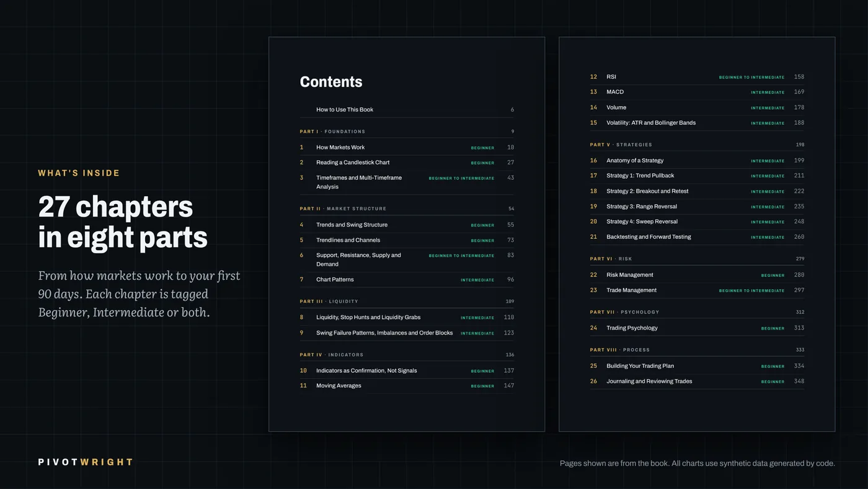Select the "WHAT'S INSIDE" label

point(79,173)
